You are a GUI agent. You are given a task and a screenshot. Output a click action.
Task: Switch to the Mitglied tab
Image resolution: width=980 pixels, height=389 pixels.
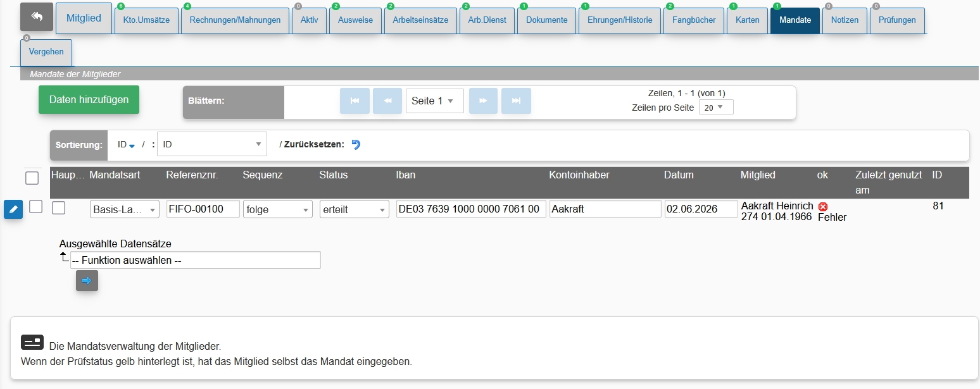tap(84, 18)
